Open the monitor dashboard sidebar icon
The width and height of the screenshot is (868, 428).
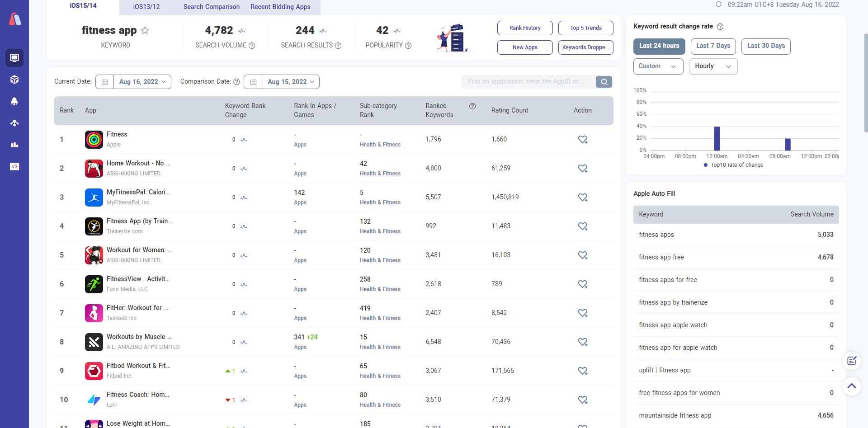14,58
